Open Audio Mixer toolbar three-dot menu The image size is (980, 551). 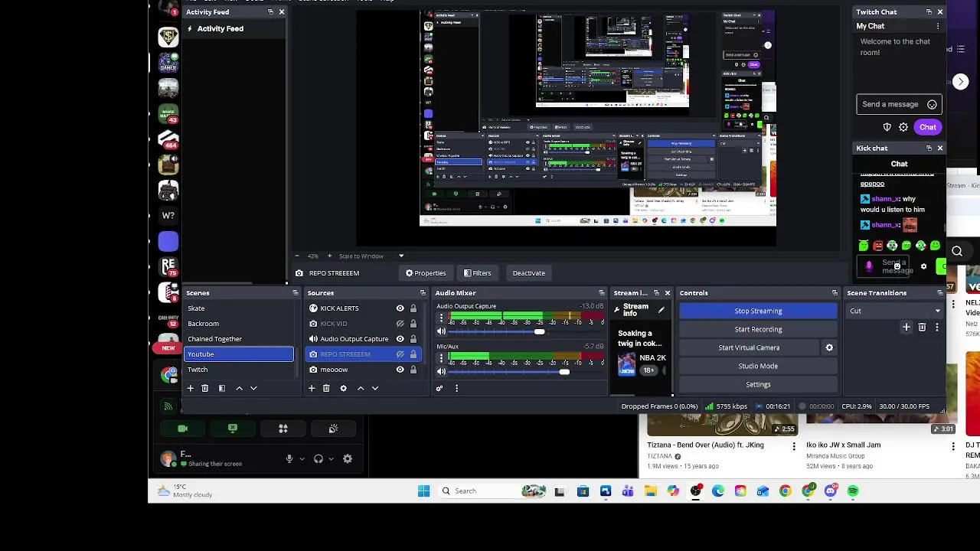click(456, 388)
